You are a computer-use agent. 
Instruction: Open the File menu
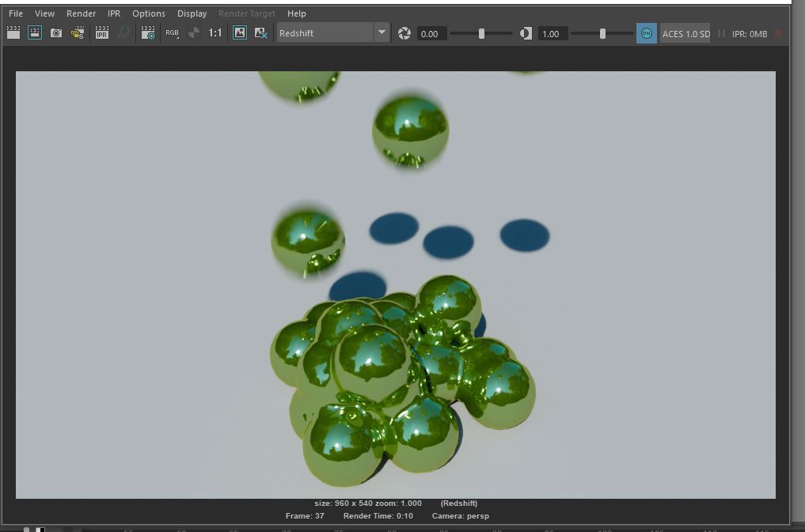point(16,13)
